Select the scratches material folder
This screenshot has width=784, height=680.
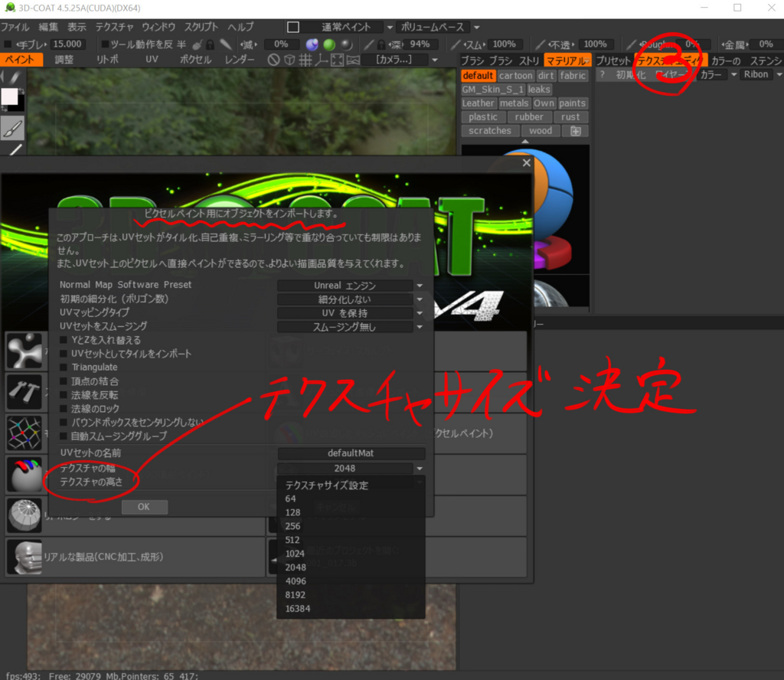click(x=490, y=130)
